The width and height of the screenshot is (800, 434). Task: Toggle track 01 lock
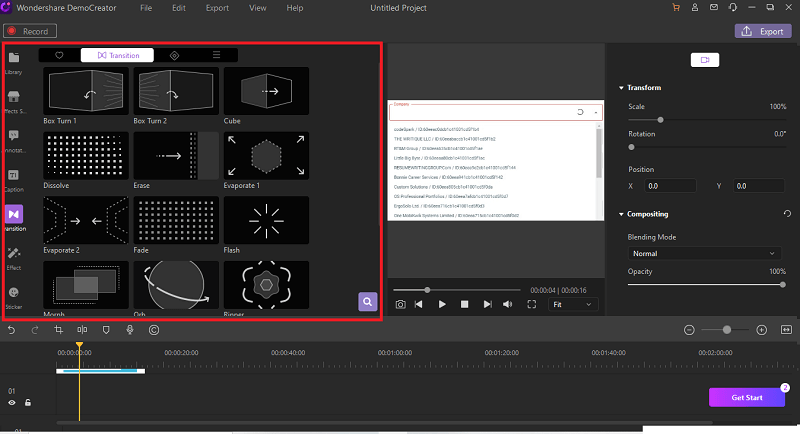28,403
